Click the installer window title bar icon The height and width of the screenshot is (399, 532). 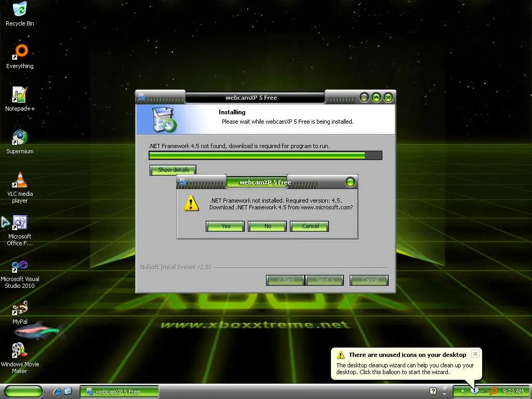142,97
